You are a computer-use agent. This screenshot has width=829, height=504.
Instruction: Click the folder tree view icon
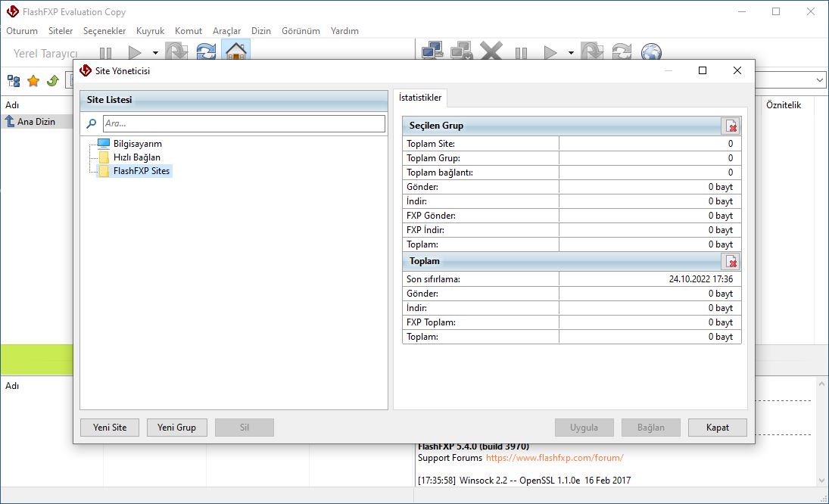(x=14, y=81)
